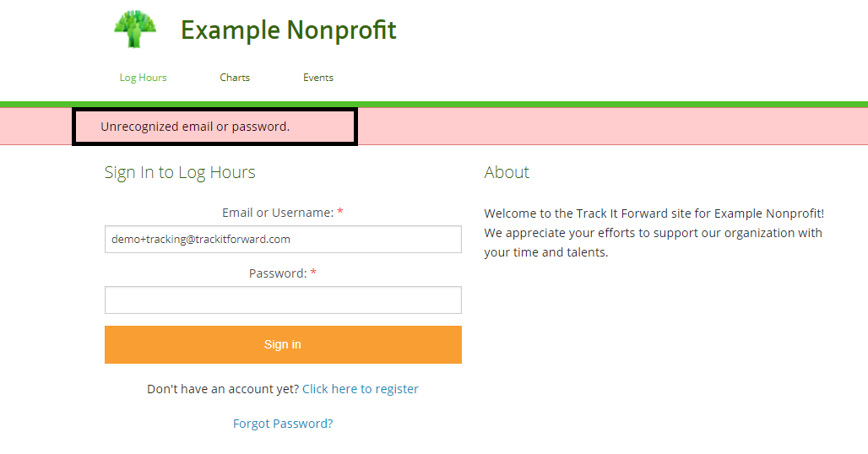Image resolution: width=868 pixels, height=454 pixels.
Task: Go to the Charts page
Action: pos(235,78)
